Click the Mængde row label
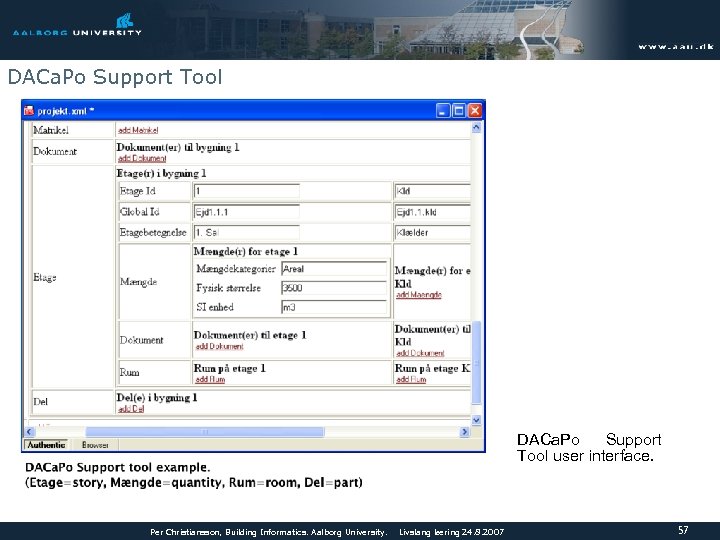The width and height of the screenshot is (720, 540). click(x=138, y=281)
